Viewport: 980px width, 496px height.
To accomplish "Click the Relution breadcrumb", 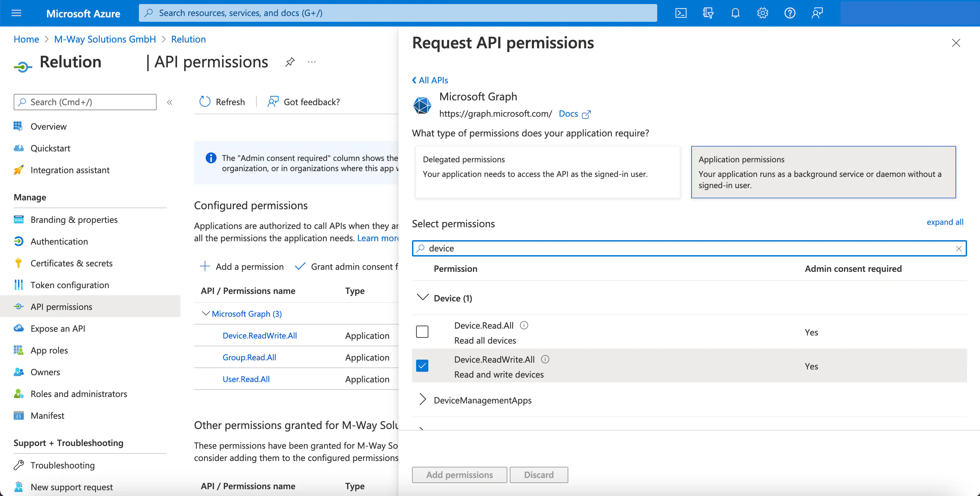I will 188,39.
